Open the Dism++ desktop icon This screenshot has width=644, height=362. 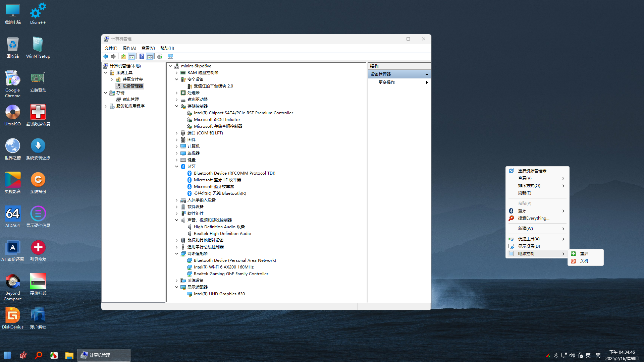point(38,14)
